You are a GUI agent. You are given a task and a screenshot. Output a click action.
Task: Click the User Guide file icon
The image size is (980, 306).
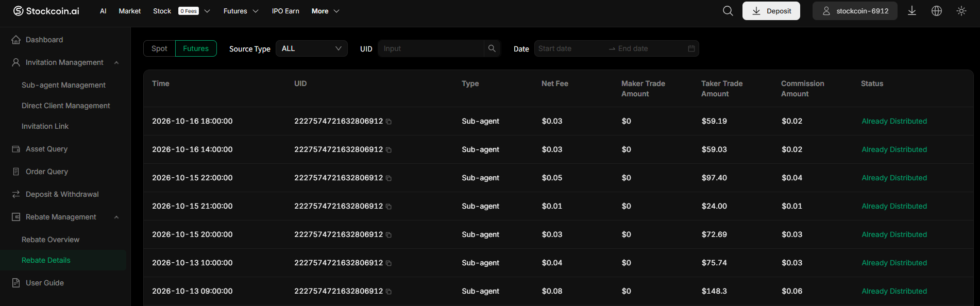(16, 283)
